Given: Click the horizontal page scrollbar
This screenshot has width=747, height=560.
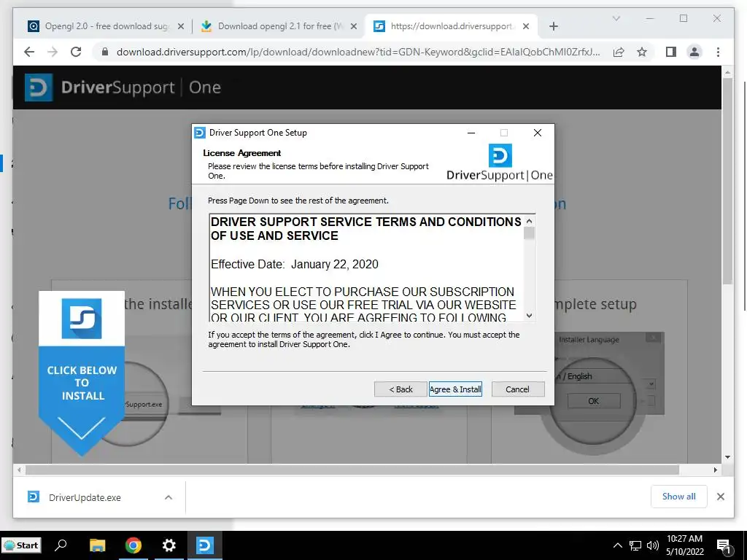Looking at the screenshot, I should point(352,470).
